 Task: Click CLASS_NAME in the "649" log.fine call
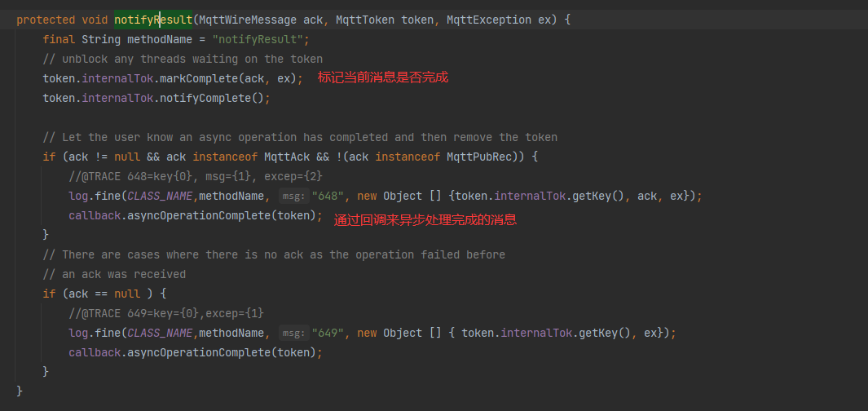point(160,333)
